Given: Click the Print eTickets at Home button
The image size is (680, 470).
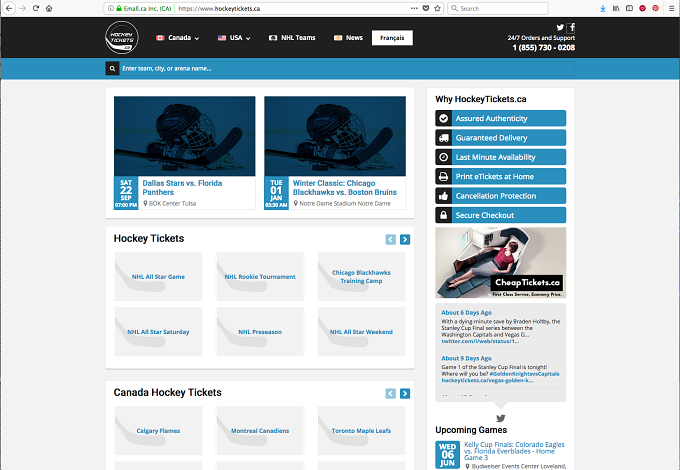Looking at the screenshot, I should point(500,176).
